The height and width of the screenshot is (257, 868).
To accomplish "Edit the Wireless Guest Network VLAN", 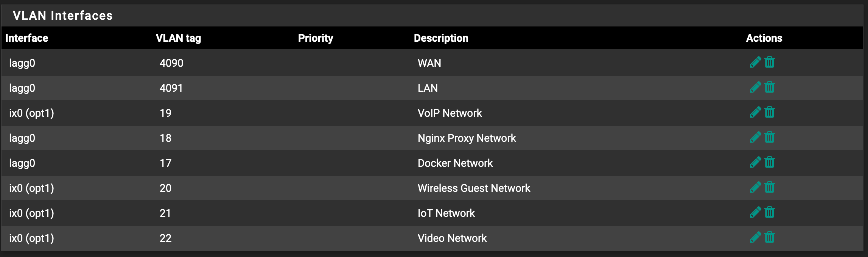I will 755,187.
